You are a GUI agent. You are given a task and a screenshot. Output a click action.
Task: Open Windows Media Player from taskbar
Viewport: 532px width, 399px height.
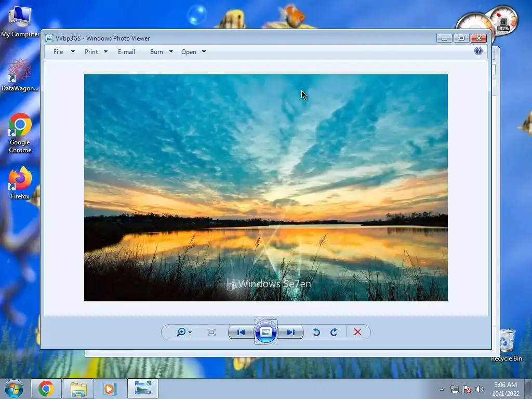[x=110, y=389]
